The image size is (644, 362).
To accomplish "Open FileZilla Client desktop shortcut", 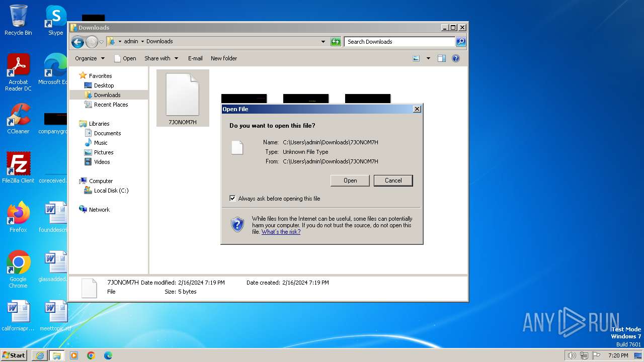I will tap(18, 168).
